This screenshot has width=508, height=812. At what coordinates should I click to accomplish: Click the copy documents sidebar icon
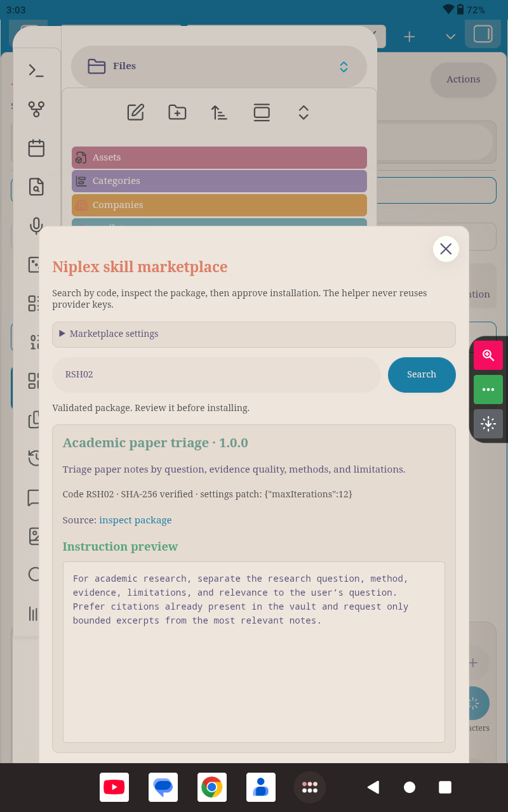point(34,419)
